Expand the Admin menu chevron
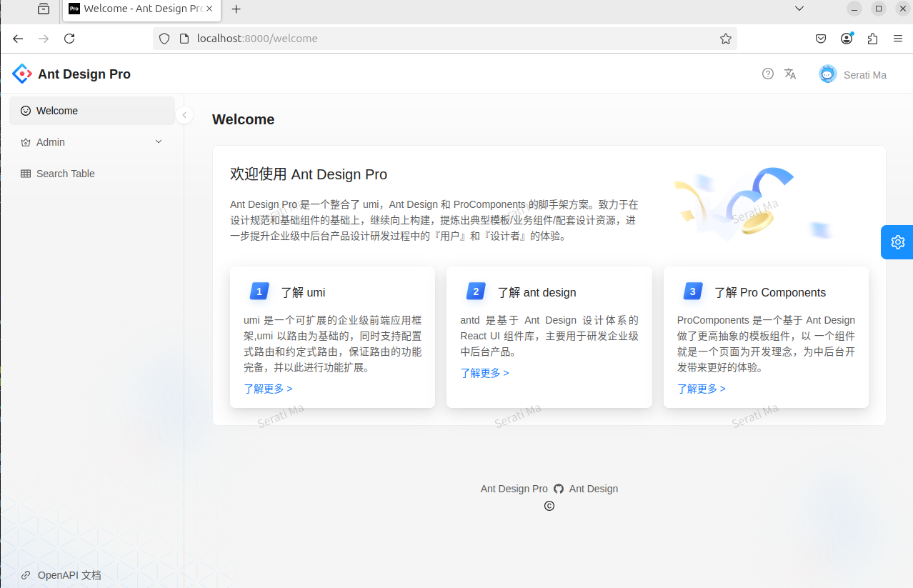The width and height of the screenshot is (913, 588). pos(159,142)
